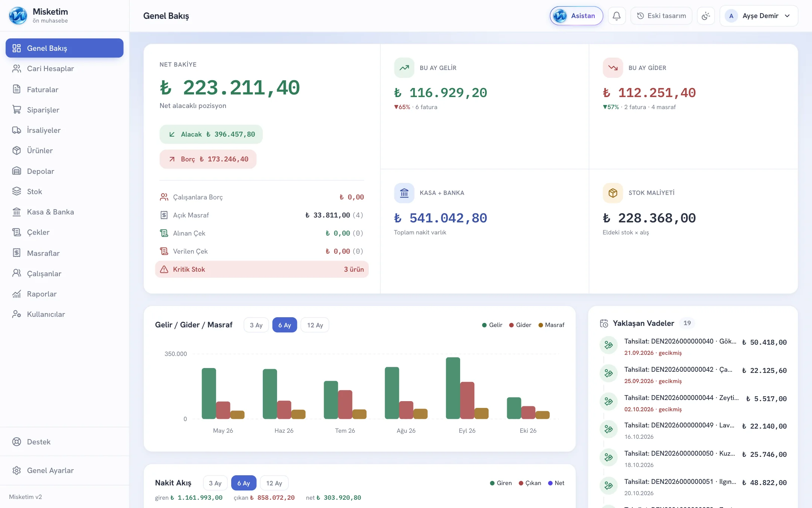Open Genel Ayarlar gear icon
Screen dimensions: 812x508
17,470
